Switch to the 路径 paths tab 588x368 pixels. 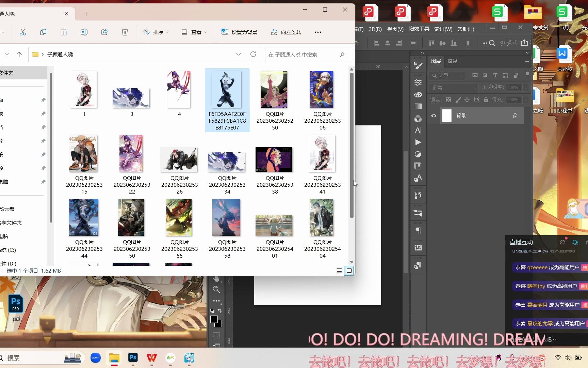coord(453,61)
